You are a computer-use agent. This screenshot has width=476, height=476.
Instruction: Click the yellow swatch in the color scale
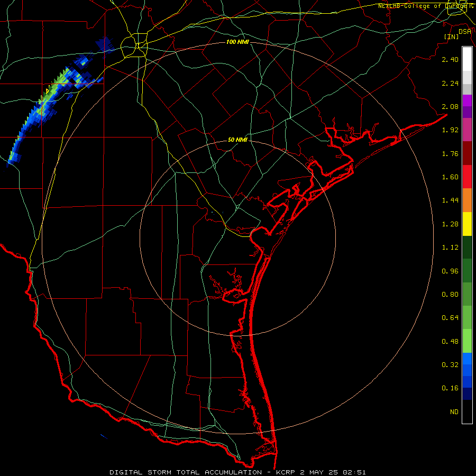467,224
